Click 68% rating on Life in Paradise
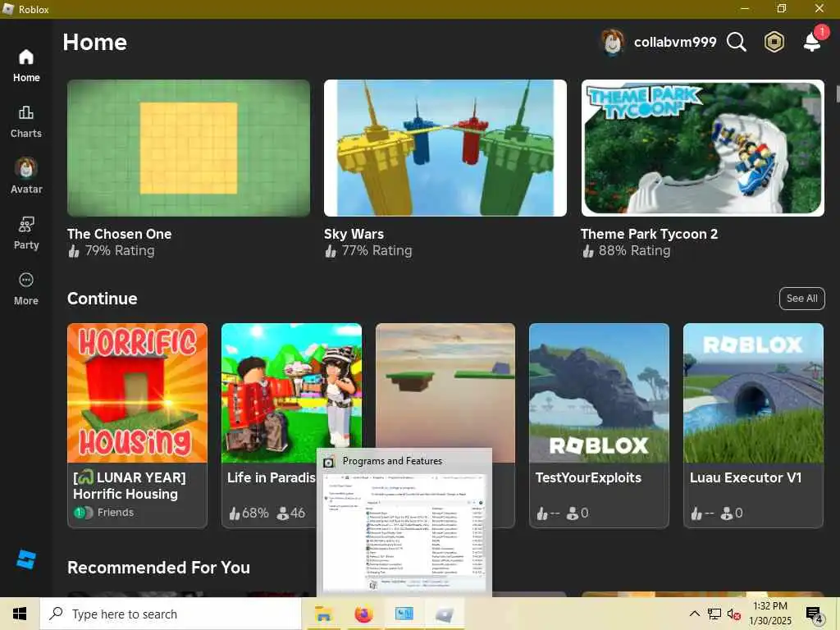Viewport: 840px width, 630px height. 249,514
